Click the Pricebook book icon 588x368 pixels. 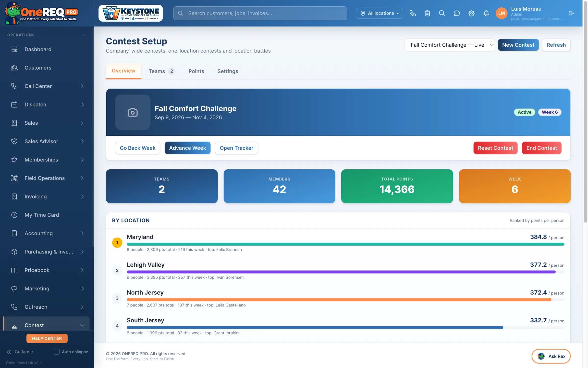tap(14, 270)
